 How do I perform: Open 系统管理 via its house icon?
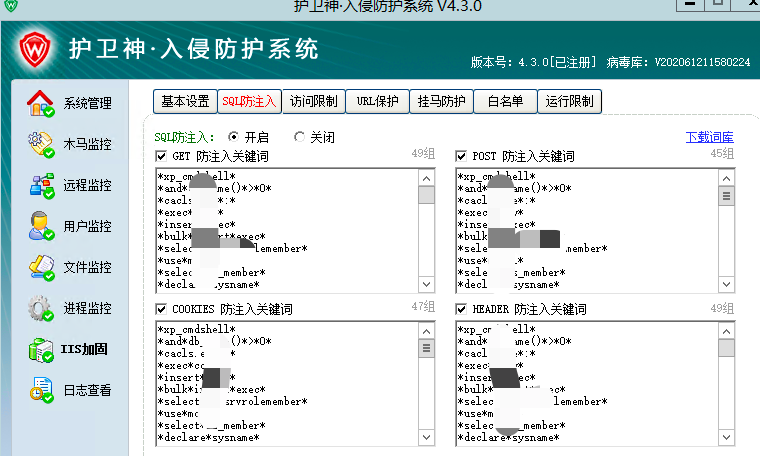coord(40,103)
